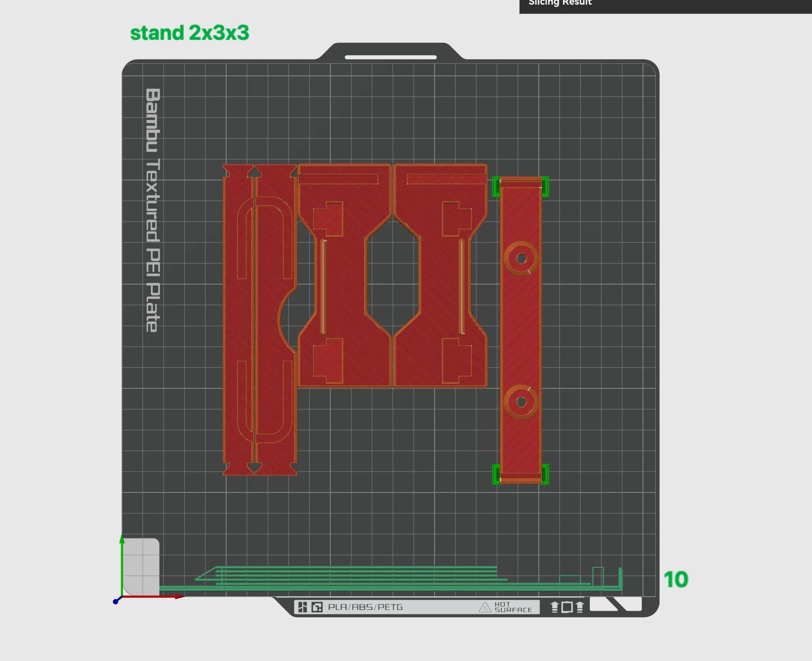Click the red X axis arrow
The width and height of the screenshot is (812, 661).
click(154, 597)
